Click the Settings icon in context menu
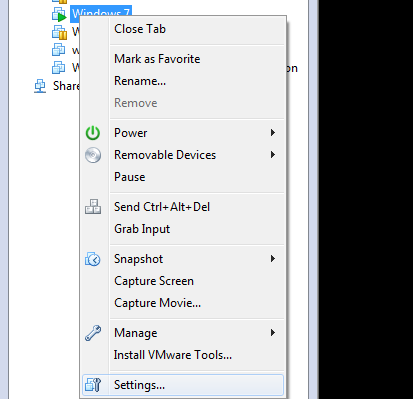Screen dimensions: 413x399 93,385
